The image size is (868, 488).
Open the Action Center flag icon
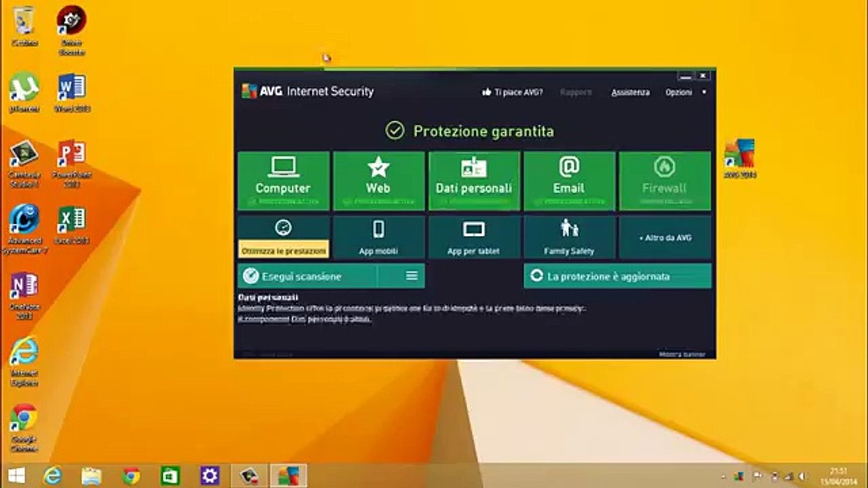[x=757, y=476]
